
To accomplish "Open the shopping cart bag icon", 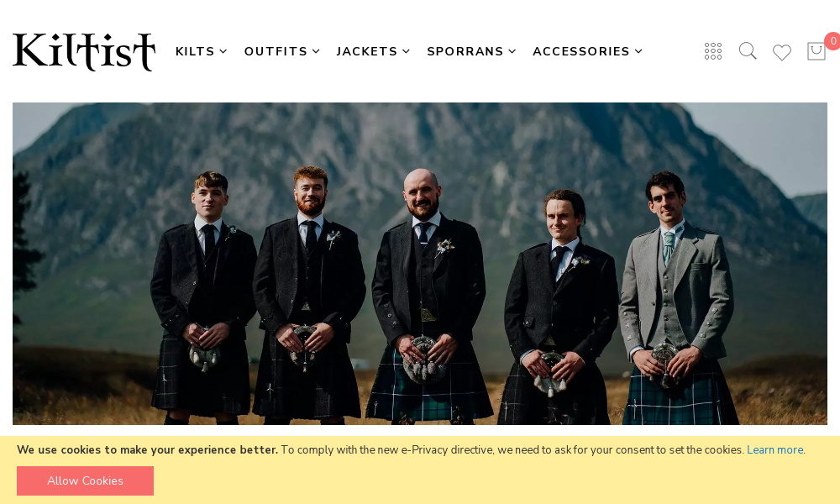I will click(x=816, y=51).
